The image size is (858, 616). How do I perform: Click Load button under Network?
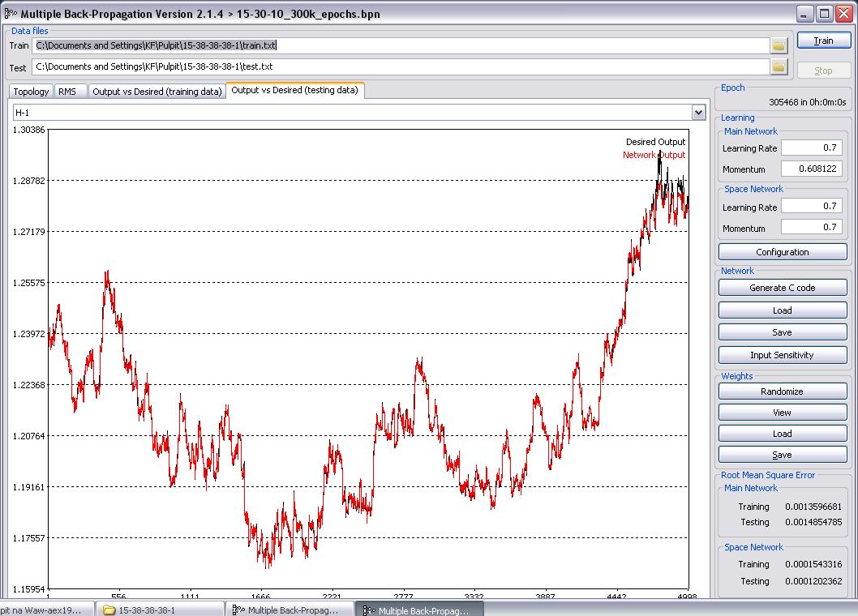[x=783, y=310]
